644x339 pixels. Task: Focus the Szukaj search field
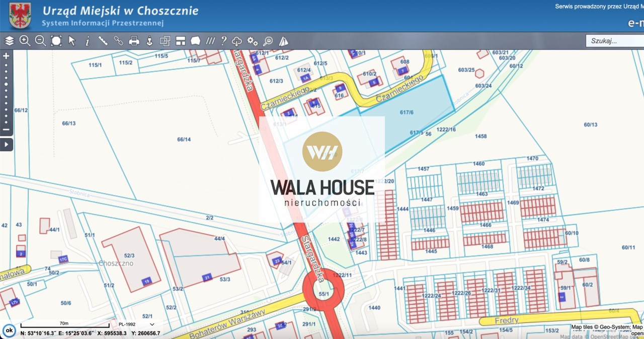pyautogui.click(x=615, y=41)
